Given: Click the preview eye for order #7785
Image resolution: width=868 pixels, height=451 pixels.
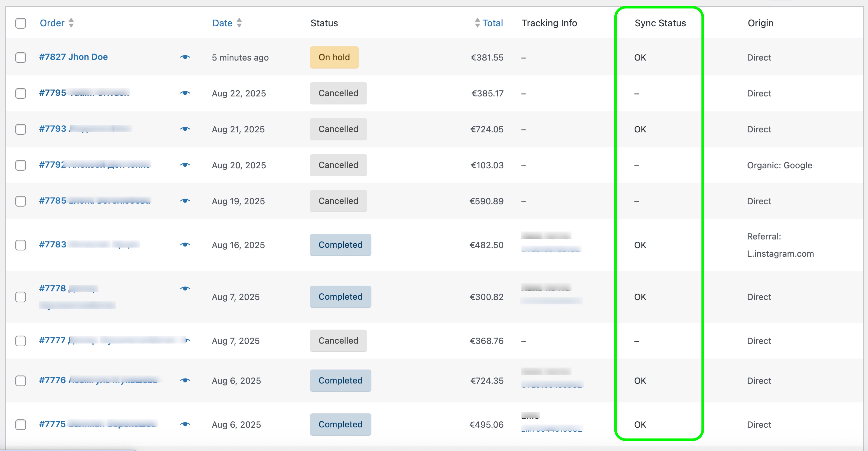Looking at the screenshot, I should pyautogui.click(x=185, y=201).
